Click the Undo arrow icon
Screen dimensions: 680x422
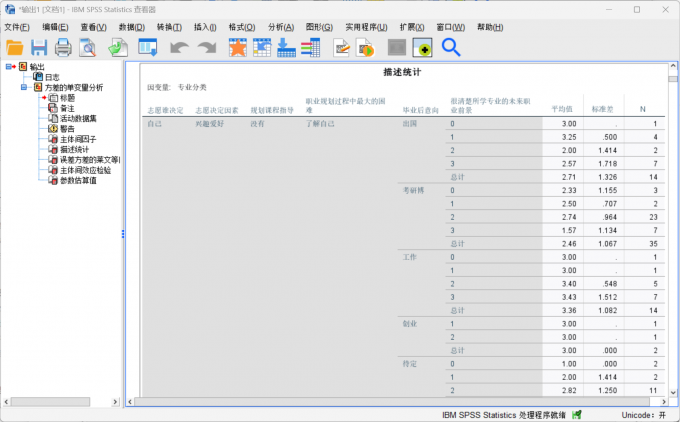(x=179, y=47)
